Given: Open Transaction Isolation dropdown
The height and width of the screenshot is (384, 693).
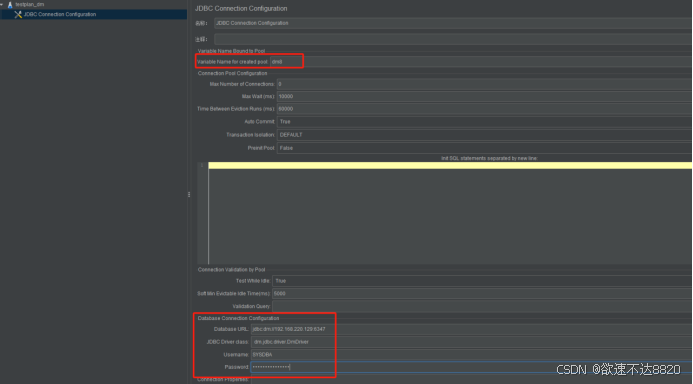Looking at the screenshot, I should (x=485, y=135).
